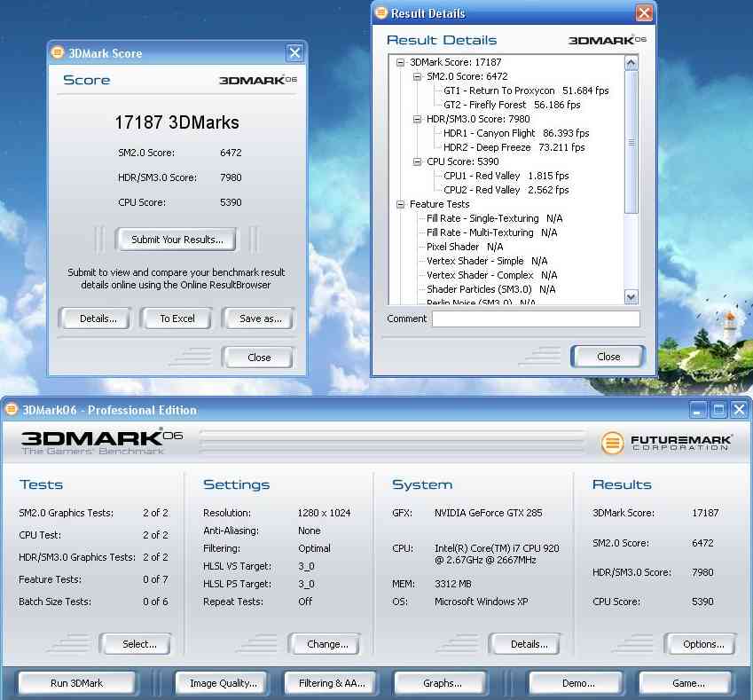
Task: Click the Futuremark Corporation logo icon
Action: [x=612, y=443]
